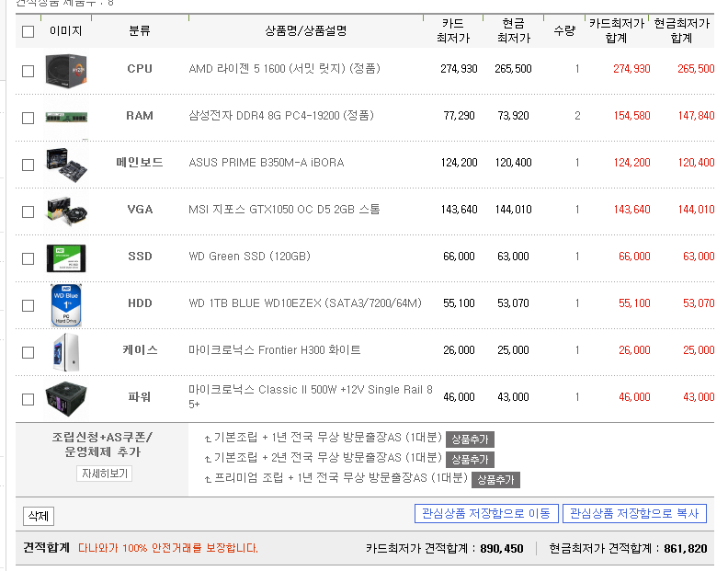This screenshot has width=728, height=571.
Task: Click the Classic II 500W power supply image
Action: (66, 399)
